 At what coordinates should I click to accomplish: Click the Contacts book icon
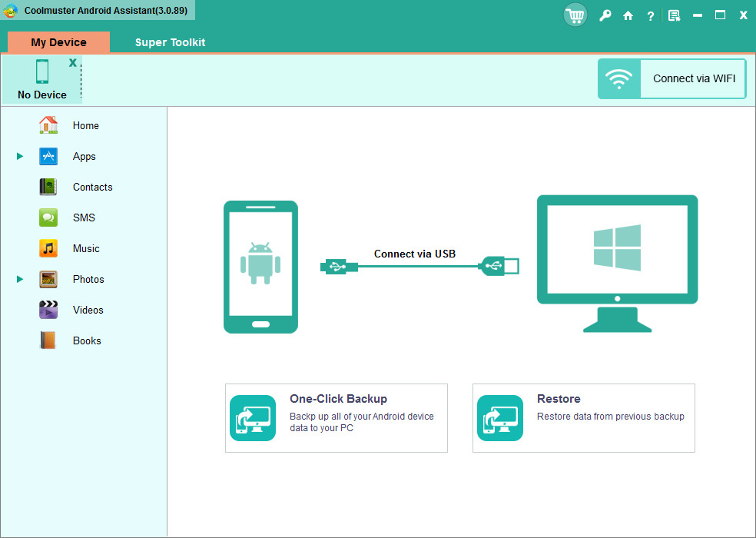point(48,187)
